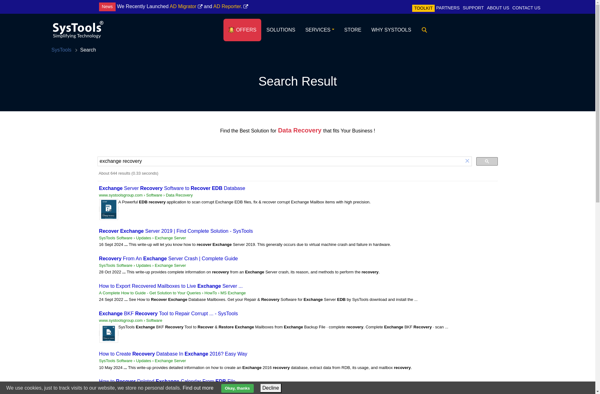This screenshot has height=394, width=600.
Task: Click the AD Migrator link
Action: (x=183, y=6)
